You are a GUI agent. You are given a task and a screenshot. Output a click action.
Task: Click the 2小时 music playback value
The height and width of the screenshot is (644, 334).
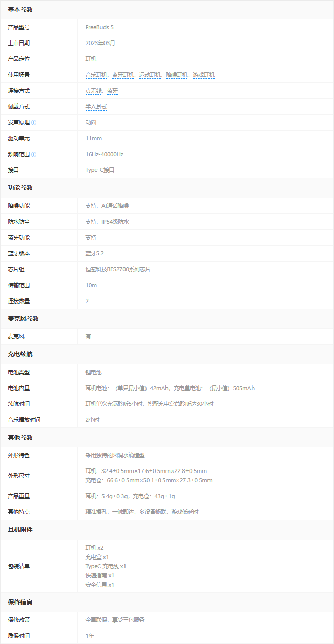[92, 420]
